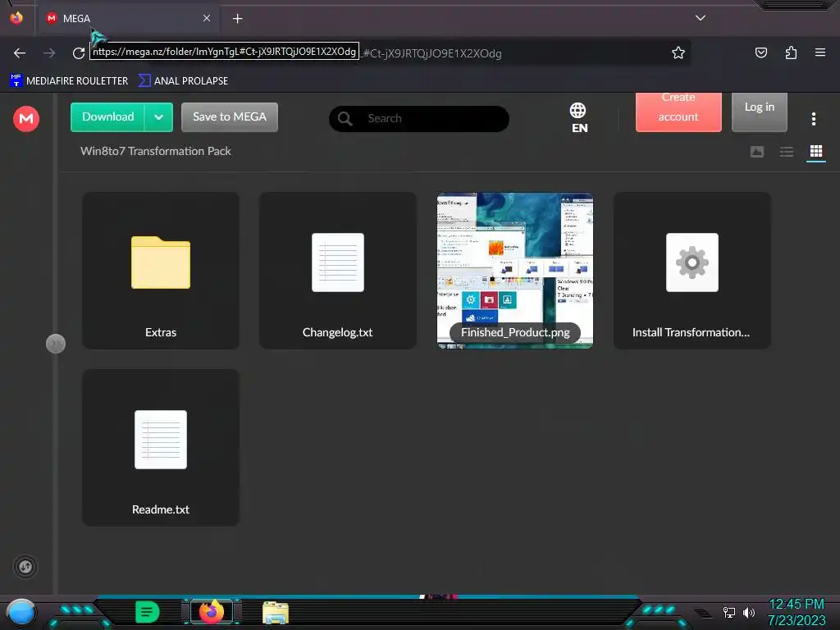The width and height of the screenshot is (840, 630).
Task: Click Create account
Action: [678, 111]
